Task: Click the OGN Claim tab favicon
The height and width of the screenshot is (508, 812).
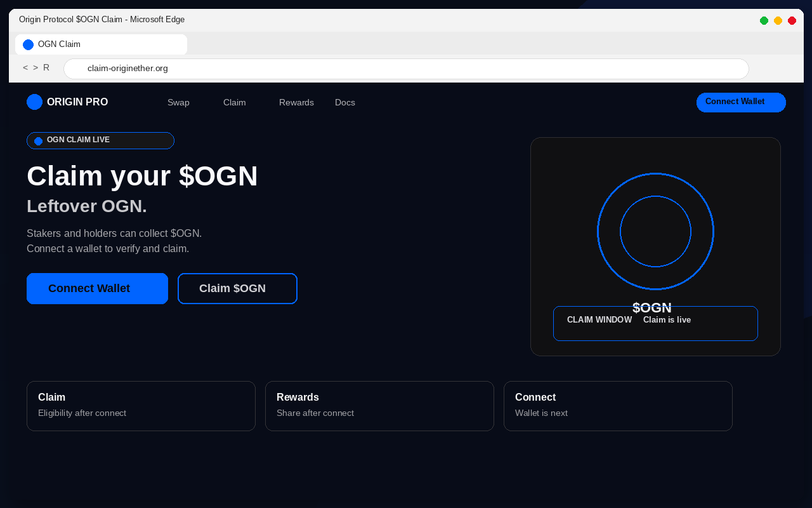Action: pos(28,44)
